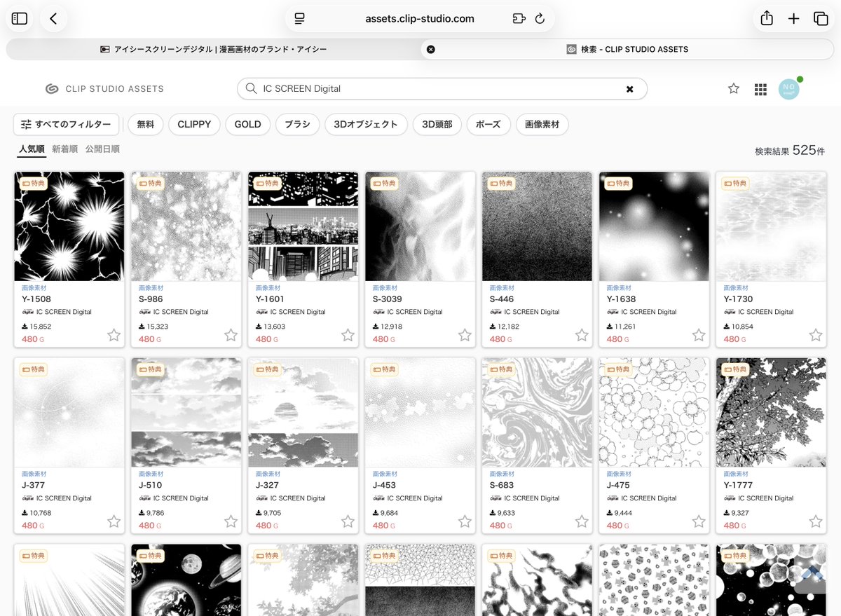Sort results by 新着順
This screenshot has height=616, width=841.
click(64, 149)
